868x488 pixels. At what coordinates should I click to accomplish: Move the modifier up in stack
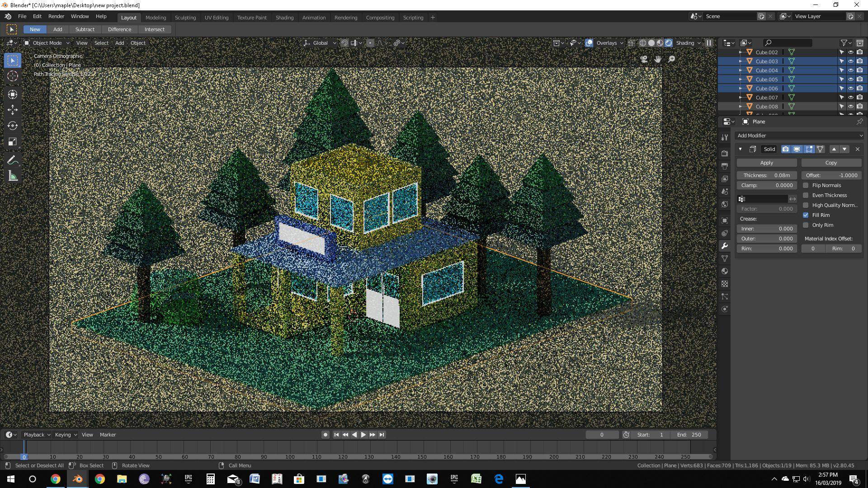[x=834, y=149]
